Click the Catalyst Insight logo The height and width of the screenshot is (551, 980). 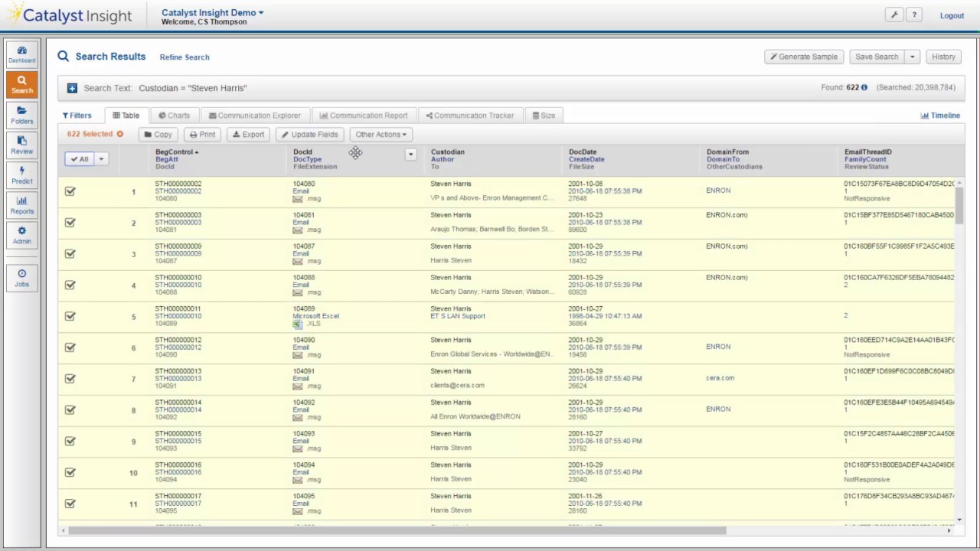coord(70,15)
